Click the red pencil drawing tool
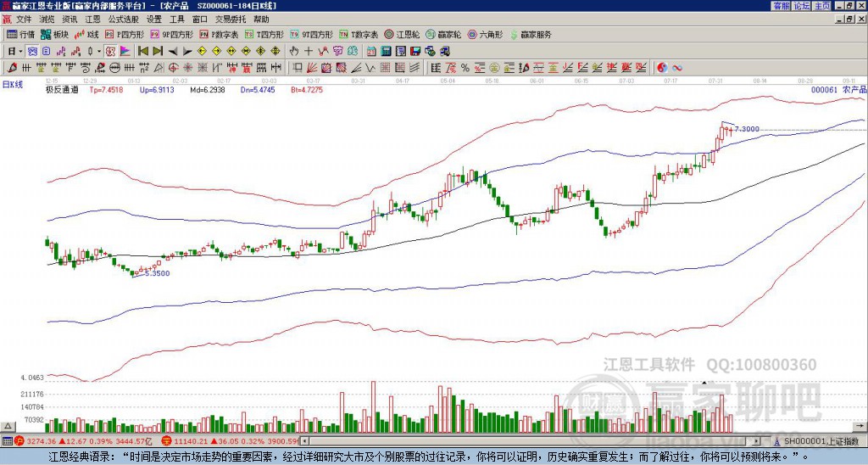The width and height of the screenshot is (868, 465). click(12, 68)
